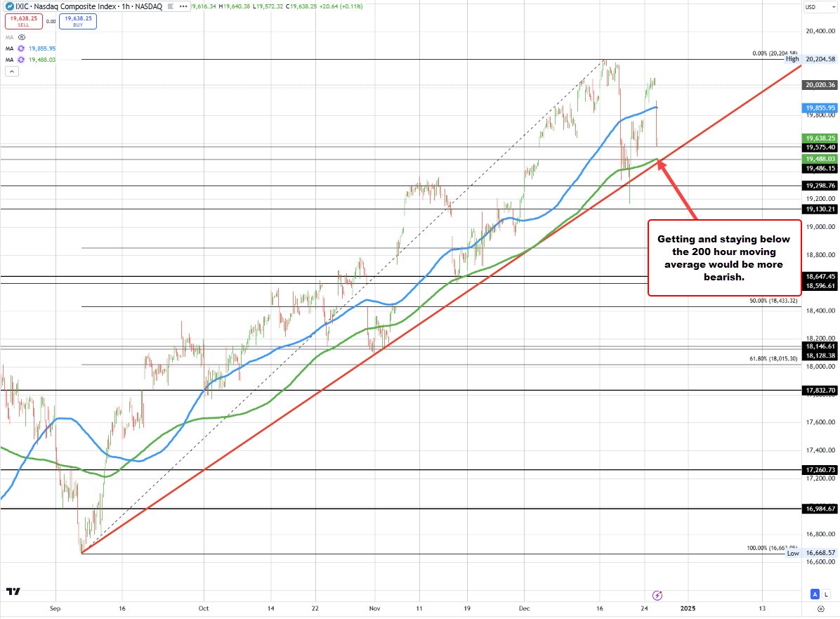Click the flag bookmark icon after the NASDAQ title
This screenshot has width=840, height=619.
tap(171, 6)
